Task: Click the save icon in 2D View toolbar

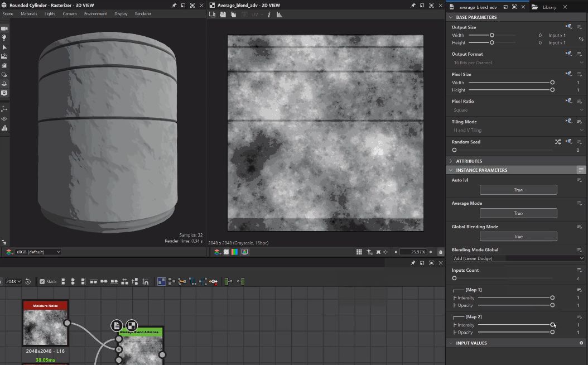Action: pos(223,15)
